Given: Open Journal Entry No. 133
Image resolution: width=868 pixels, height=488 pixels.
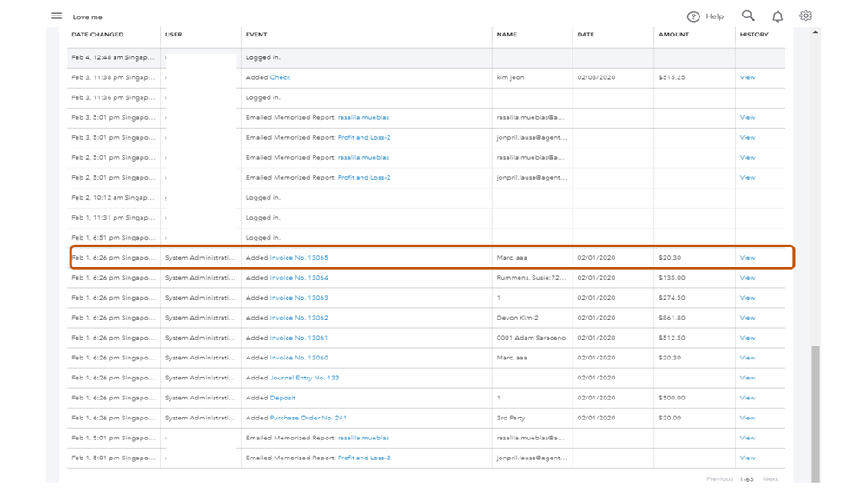Looking at the screenshot, I should tap(304, 378).
